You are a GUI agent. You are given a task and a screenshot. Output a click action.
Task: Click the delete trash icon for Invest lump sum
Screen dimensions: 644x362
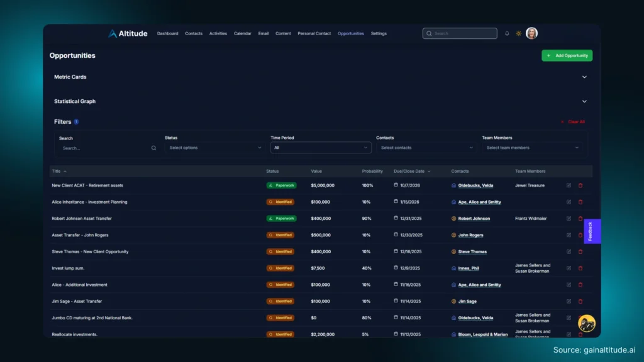[580, 268]
